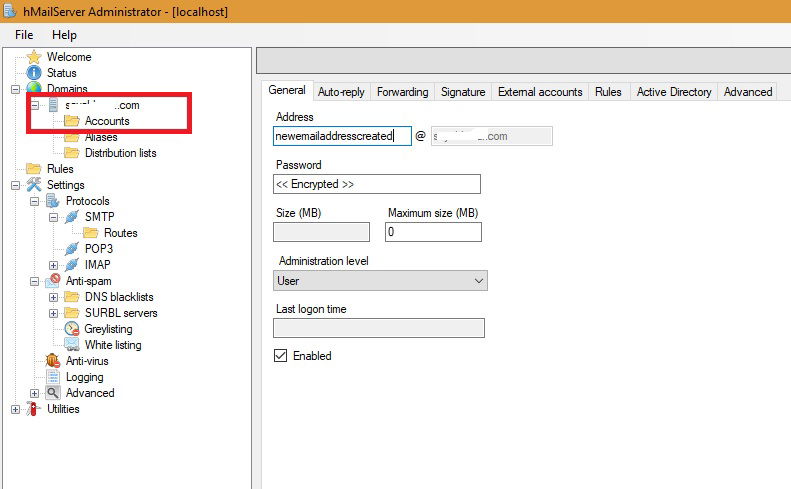Image resolution: width=791 pixels, height=489 pixels.
Task: Collapse the SMTP node
Action: [54, 218]
